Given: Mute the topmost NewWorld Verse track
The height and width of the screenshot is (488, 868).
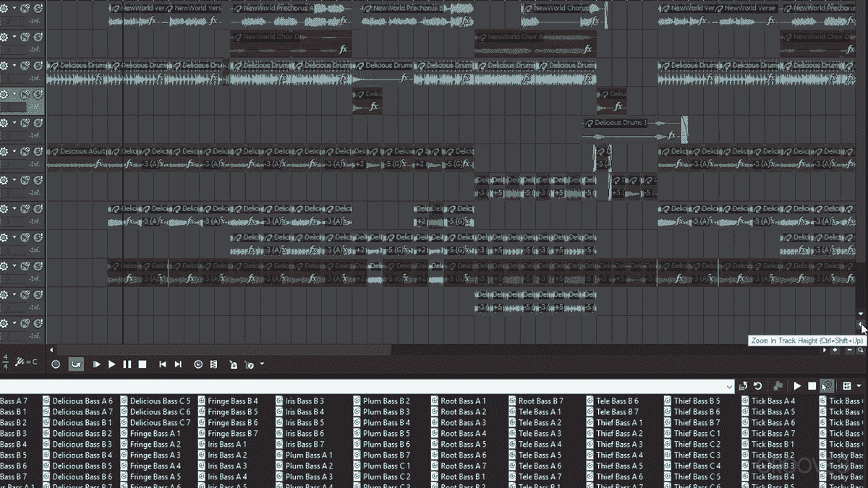Looking at the screenshot, I should click(25, 9).
